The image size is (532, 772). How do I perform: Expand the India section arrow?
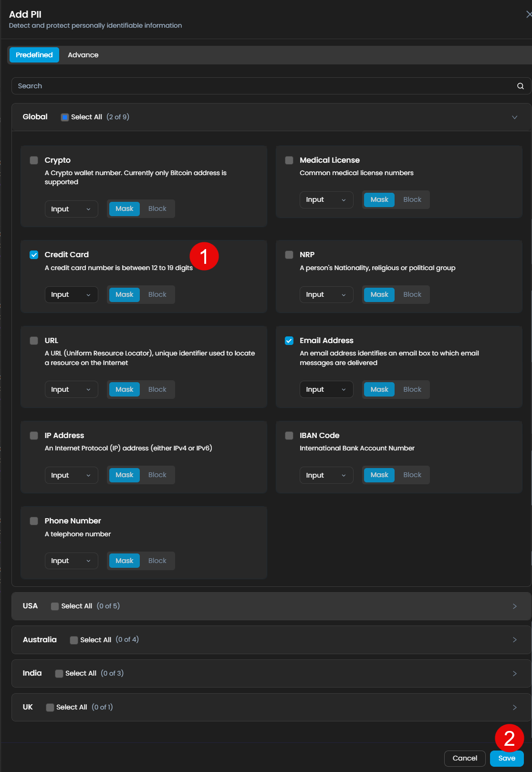point(514,673)
